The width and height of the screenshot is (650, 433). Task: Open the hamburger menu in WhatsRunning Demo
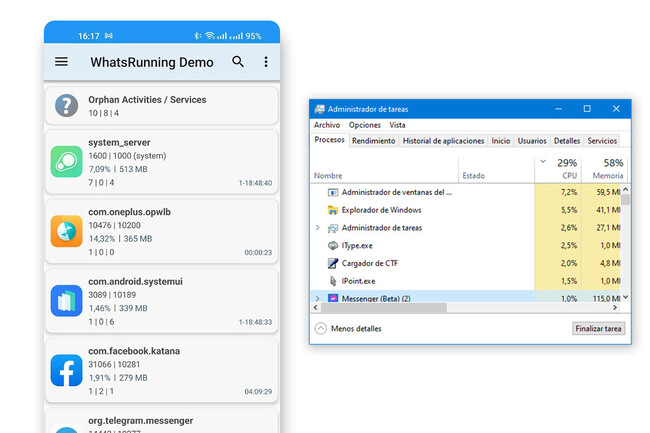click(x=61, y=62)
